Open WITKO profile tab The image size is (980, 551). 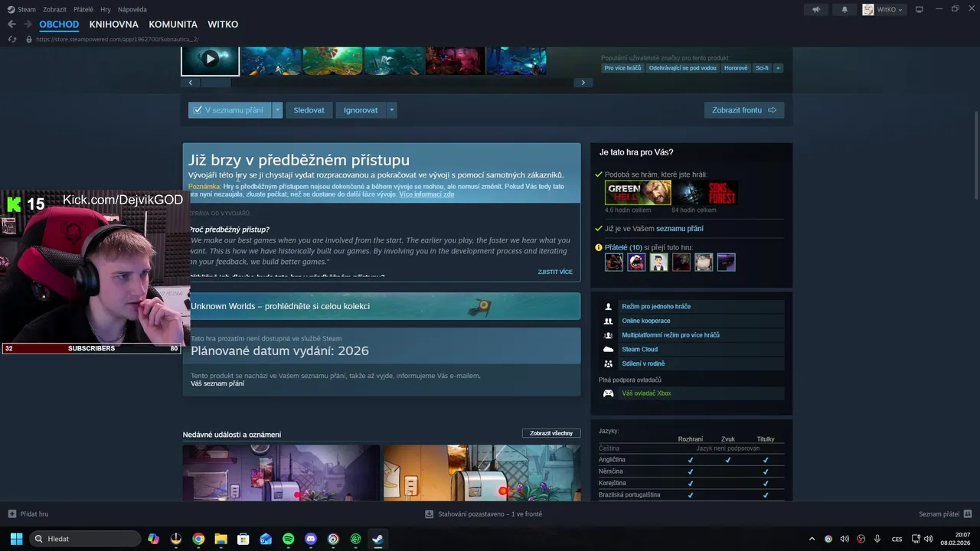coord(223,24)
